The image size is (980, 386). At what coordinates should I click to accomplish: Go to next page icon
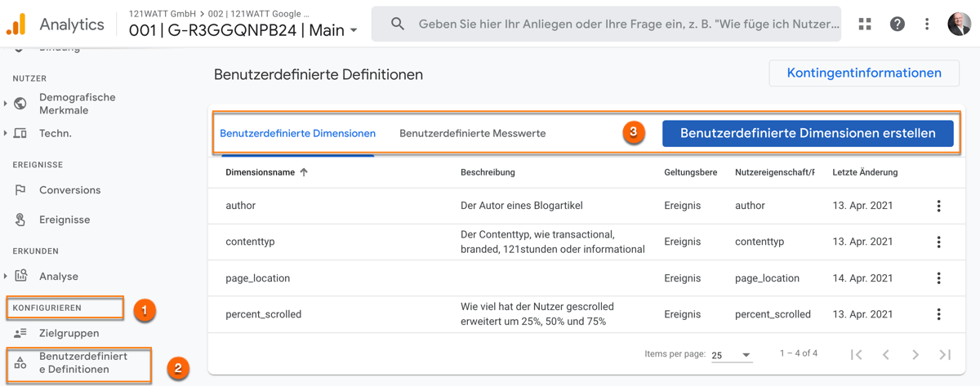coord(915,354)
